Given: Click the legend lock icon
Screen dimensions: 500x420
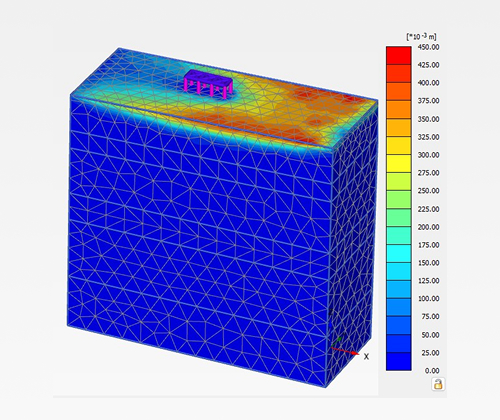Looking at the screenshot, I should (x=438, y=384).
